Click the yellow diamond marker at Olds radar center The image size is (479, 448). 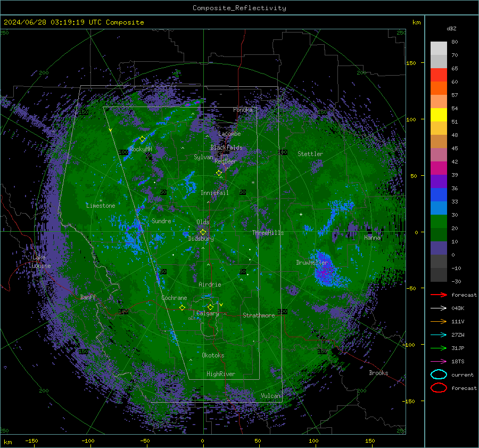point(203,232)
